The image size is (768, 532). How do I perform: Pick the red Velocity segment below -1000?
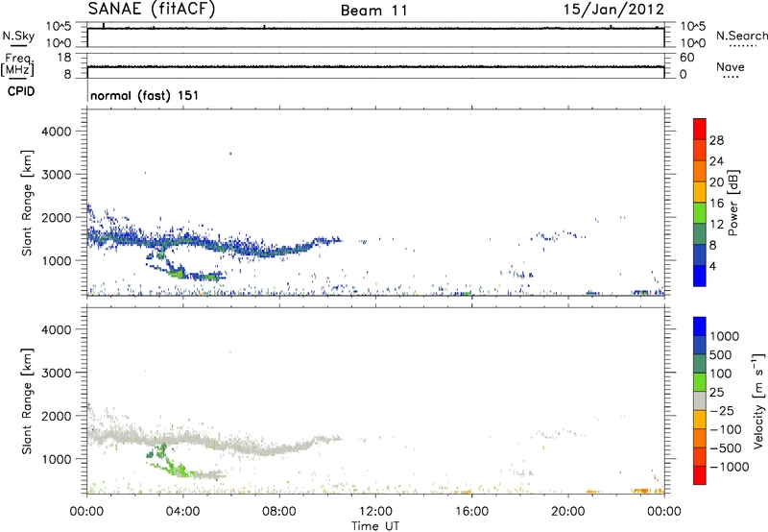[700, 475]
